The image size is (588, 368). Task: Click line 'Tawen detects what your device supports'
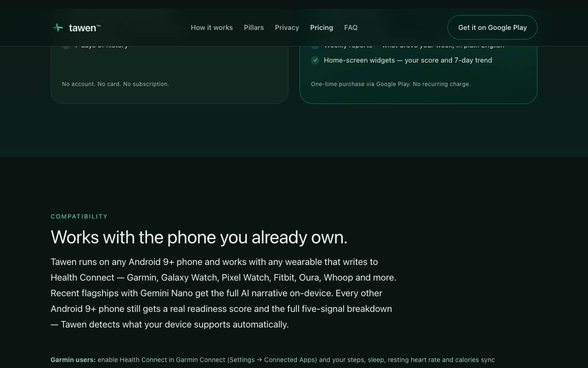click(x=170, y=324)
